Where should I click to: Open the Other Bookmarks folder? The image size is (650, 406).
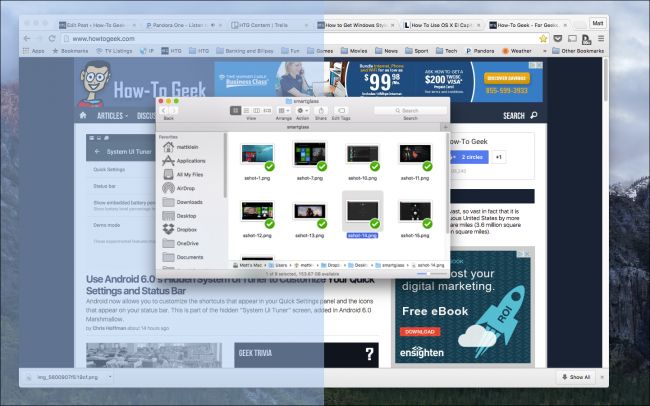[x=578, y=51]
